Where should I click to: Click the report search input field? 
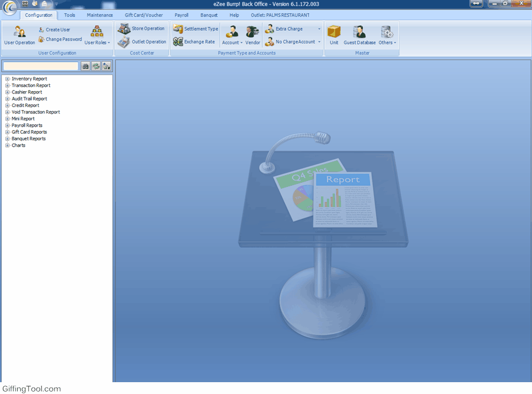click(41, 66)
